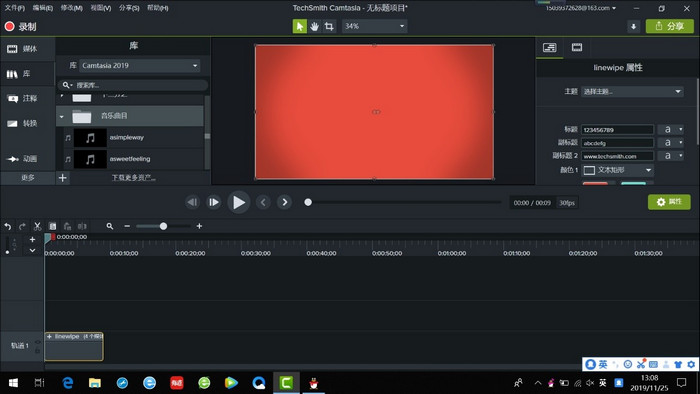Viewport: 700px width, 394px height.
Task: Redo the last undone action
Action: (22, 226)
